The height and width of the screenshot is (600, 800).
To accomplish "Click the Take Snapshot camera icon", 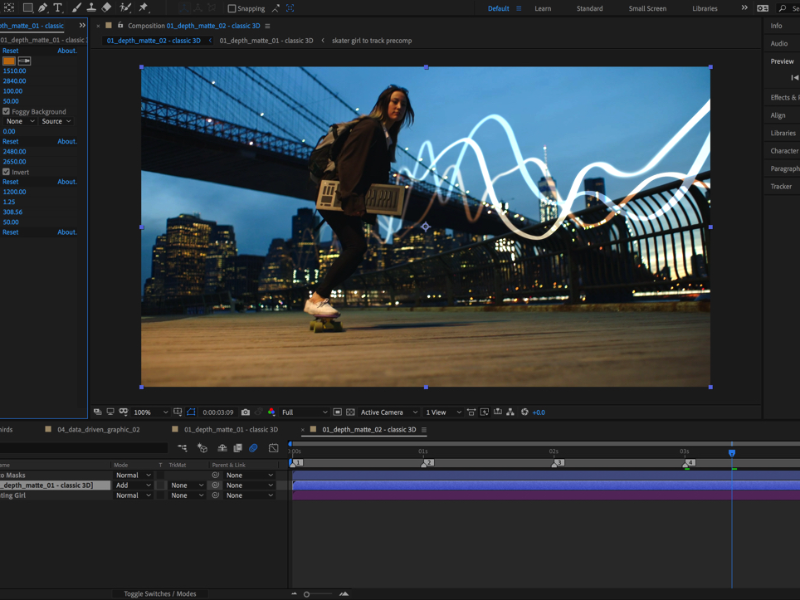I will click(245, 412).
